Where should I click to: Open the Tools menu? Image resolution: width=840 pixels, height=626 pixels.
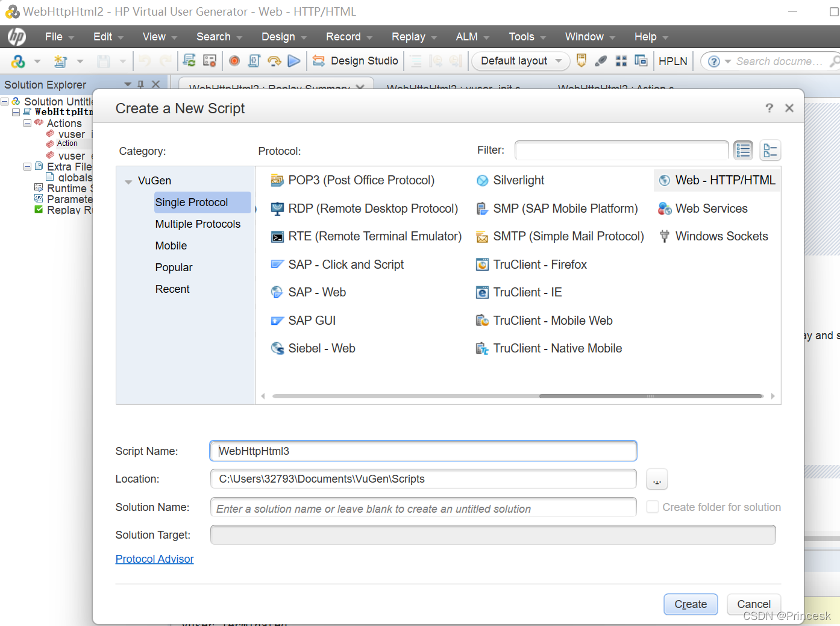click(x=527, y=37)
